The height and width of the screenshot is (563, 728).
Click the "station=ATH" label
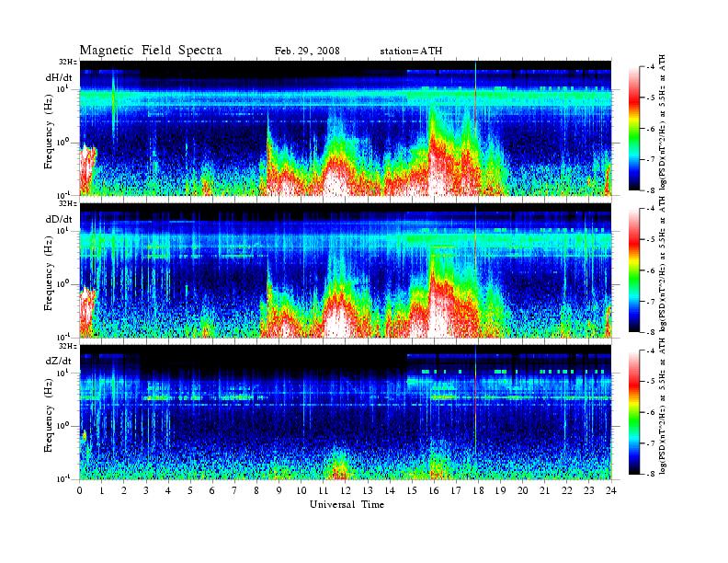[411, 52]
